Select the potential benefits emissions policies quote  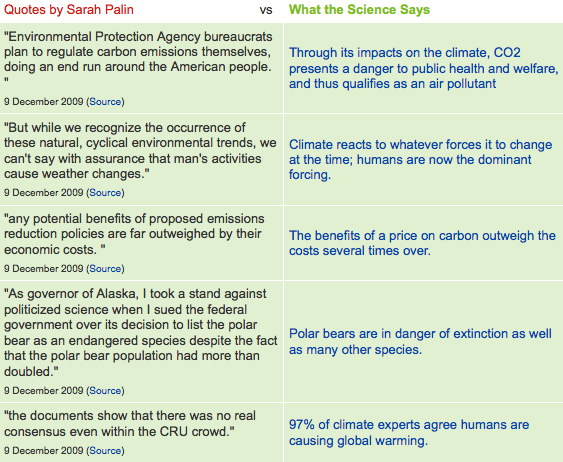(x=134, y=234)
